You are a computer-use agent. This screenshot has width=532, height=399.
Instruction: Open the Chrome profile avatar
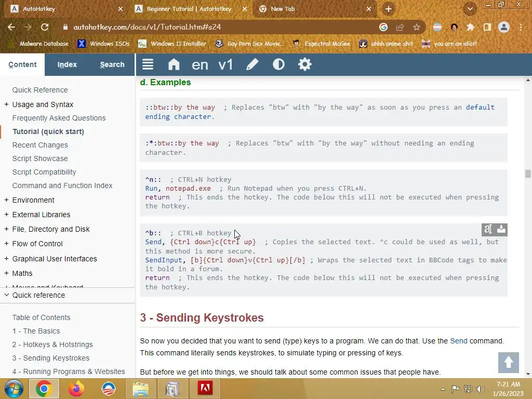tap(504, 27)
